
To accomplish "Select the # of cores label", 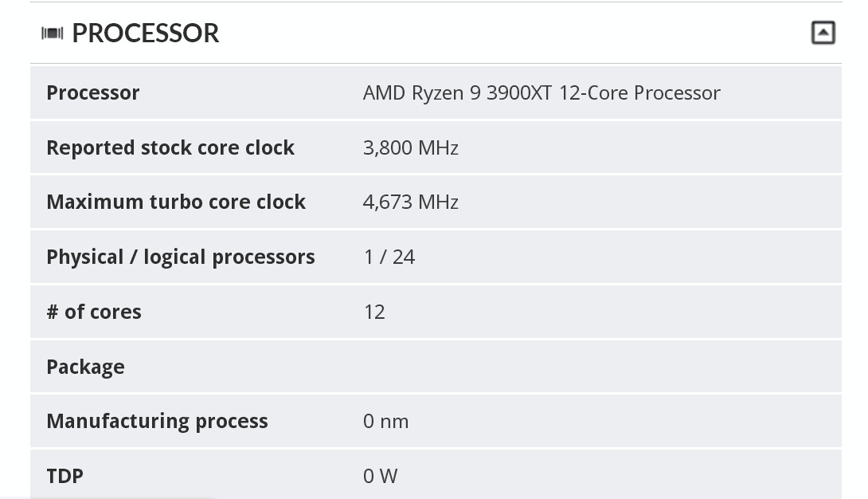I will pyautogui.click(x=94, y=312).
